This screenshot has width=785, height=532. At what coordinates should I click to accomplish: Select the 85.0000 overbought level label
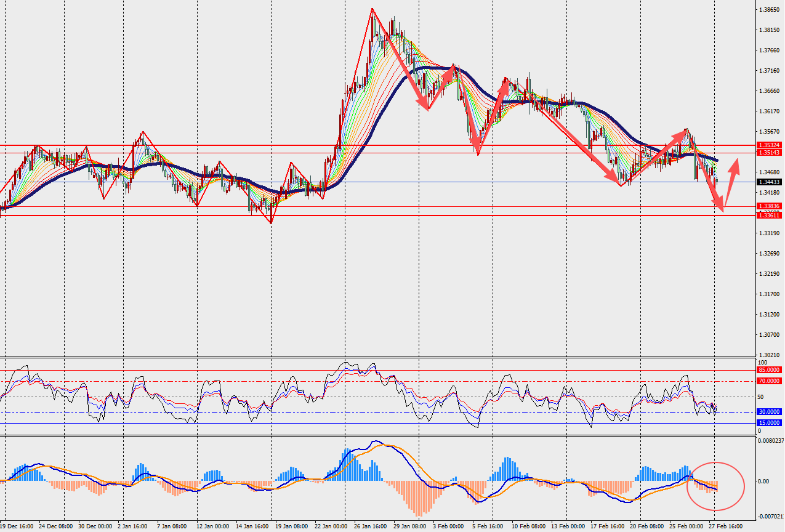[770, 370]
